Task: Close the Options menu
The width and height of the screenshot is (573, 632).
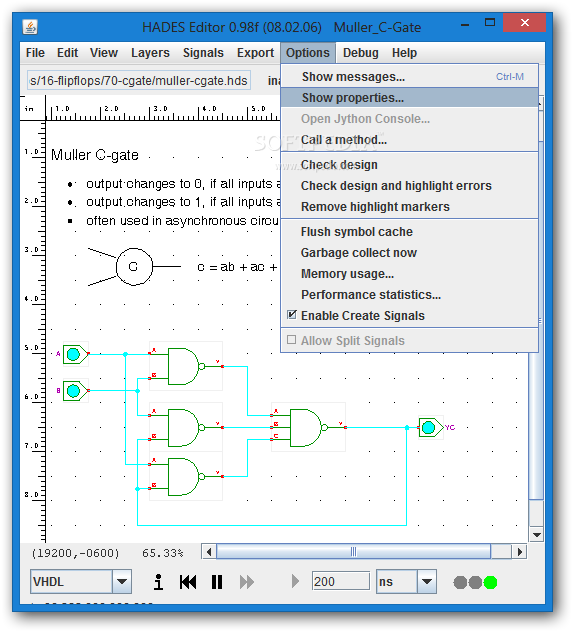Action: point(308,53)
